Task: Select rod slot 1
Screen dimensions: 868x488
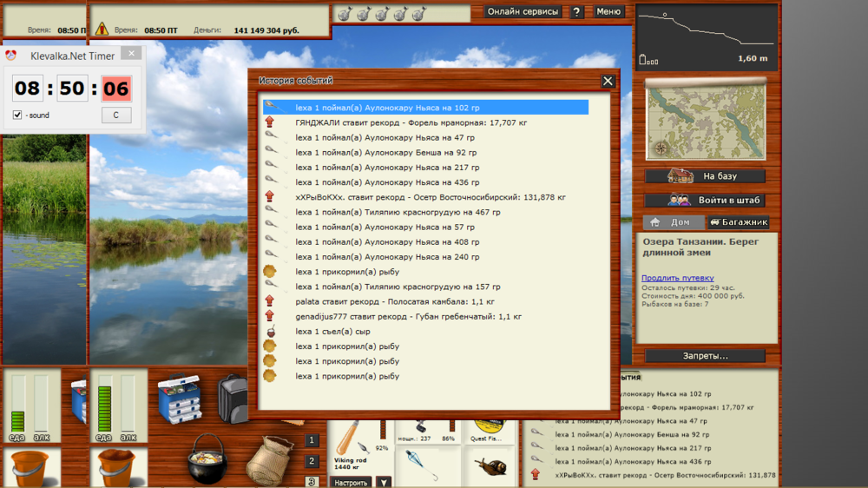Action: tap(312, 441)
